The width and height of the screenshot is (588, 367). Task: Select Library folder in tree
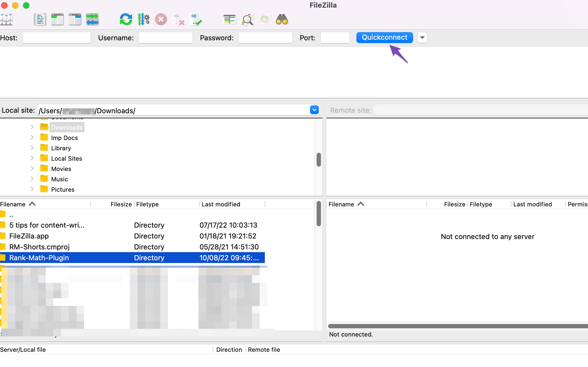(61, 148)
